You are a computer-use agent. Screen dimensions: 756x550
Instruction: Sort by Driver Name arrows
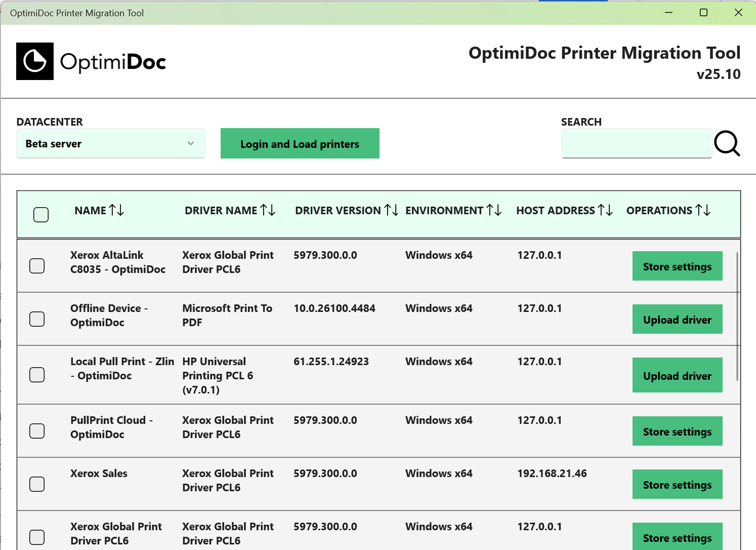click(268, 210)
